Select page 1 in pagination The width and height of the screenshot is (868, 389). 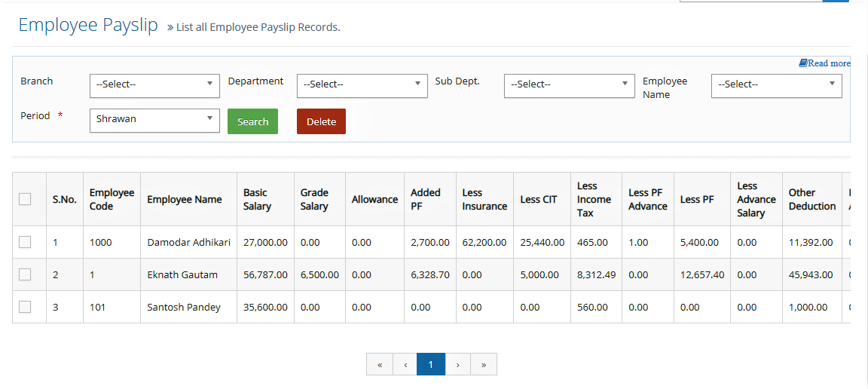pyautogui.click(x=431, y=365)
